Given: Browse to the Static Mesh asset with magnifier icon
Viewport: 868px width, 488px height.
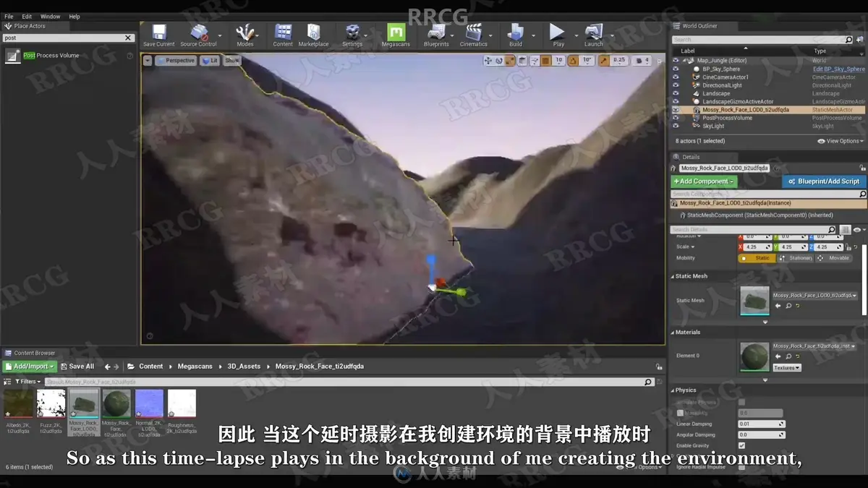Looking at the screenshot, I should pyautogui.click(x=788, y=306).
